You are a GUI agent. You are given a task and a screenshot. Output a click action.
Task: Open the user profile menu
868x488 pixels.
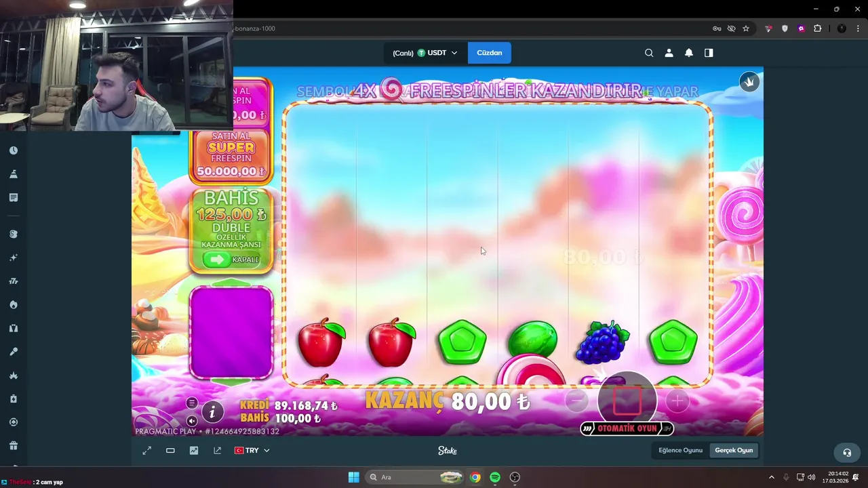(x=669, y=53)
